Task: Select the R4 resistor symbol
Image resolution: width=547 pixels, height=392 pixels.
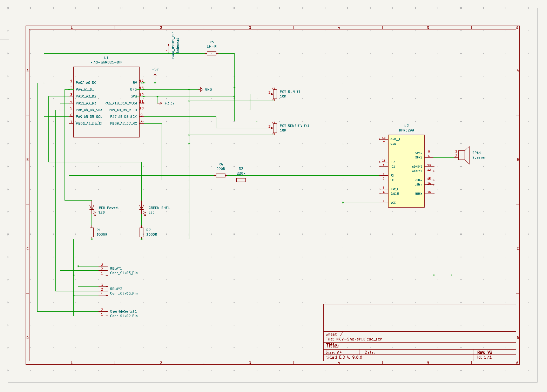Action: pyautogui.click(x=221, y=175)
